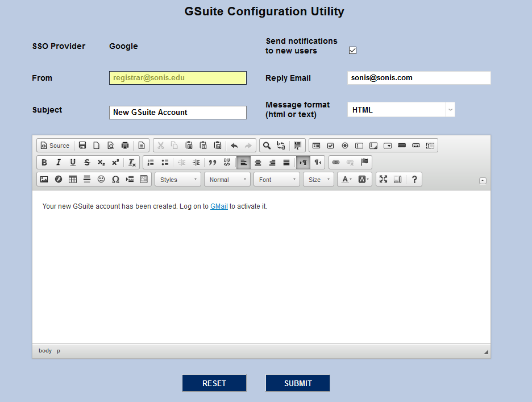Insert a Special Character
This screenshot has width=532, height=402.
coord(115,179)
